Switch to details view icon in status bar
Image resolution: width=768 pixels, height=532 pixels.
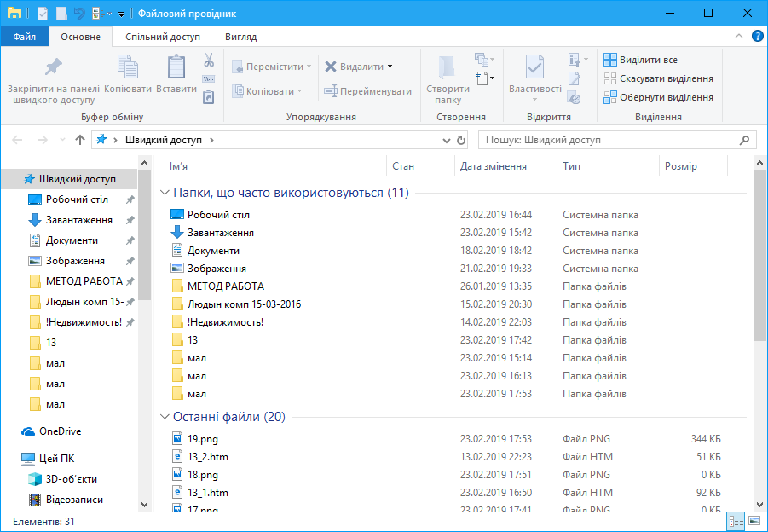736,521
